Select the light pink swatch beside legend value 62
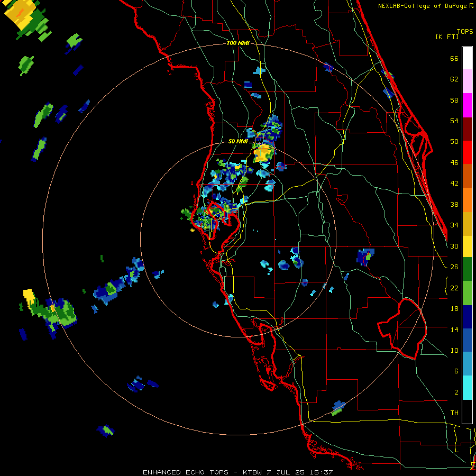Screen dimensions: 476x476 pyautogui.click(x=467, y=81)
